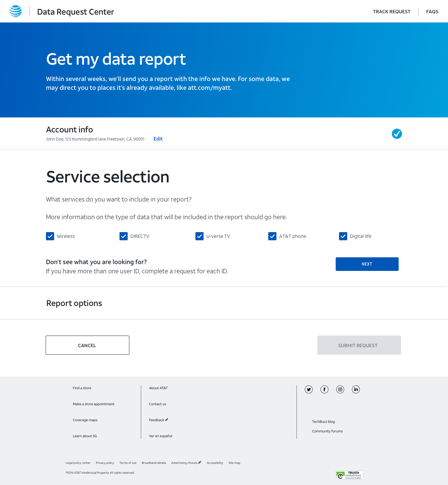This screenshot has width=448, height=485.
Task: Open the Find a store link
Action: pos(82,388)
